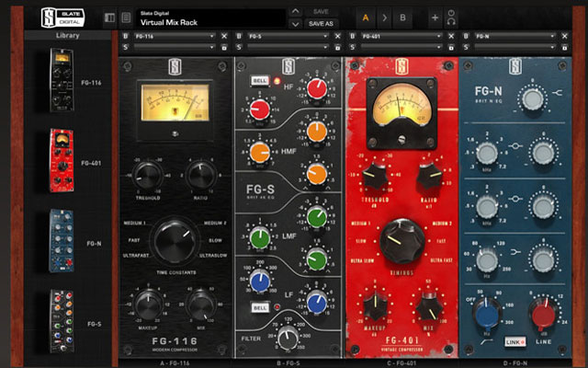Viewport: 588px width, 368px height.
Task: Open the FG-401 module selector dropdown
Action: (x=401, y=36)
